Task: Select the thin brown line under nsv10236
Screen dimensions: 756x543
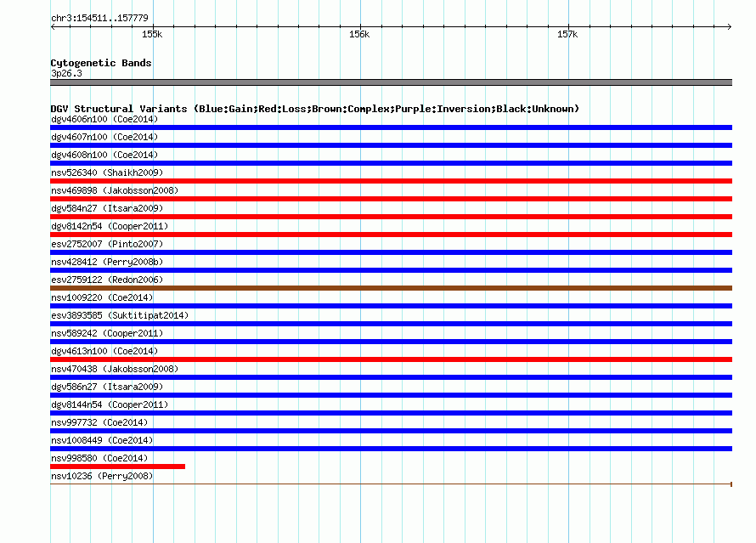Action: pos(391,484)
